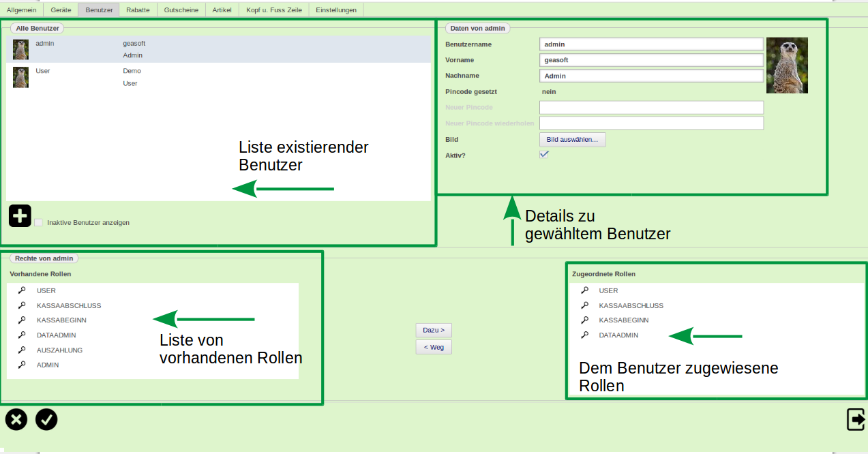The width and height of the screenshot is (868, 454).
Task: Open the Gutscheine tab
Action: [x=181, y=10]
